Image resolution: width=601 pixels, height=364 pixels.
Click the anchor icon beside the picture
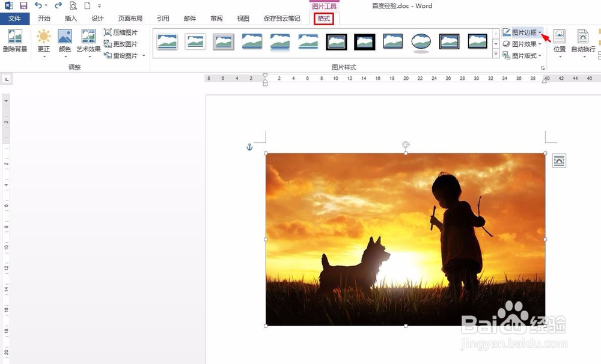(x=249, y=147)
